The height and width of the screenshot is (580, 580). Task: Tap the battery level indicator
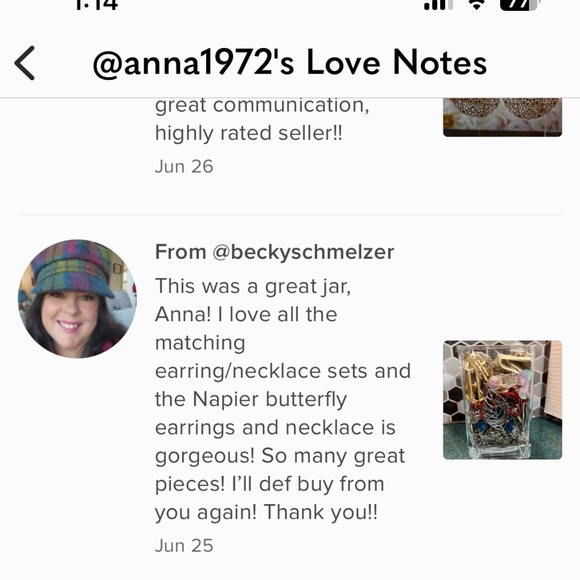point(520,5)
